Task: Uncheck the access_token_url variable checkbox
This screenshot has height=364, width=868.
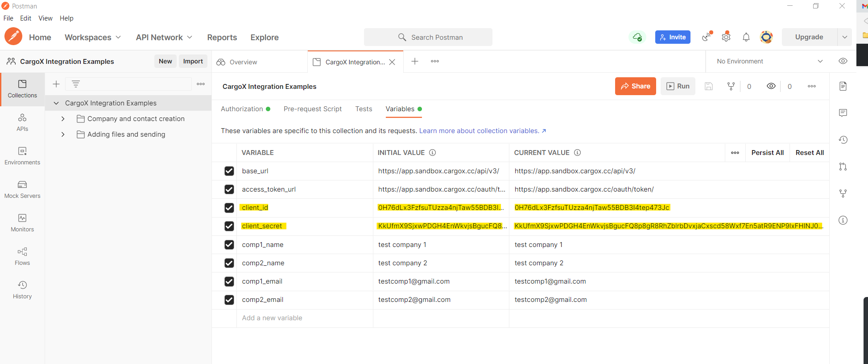Action: [229, 189]
